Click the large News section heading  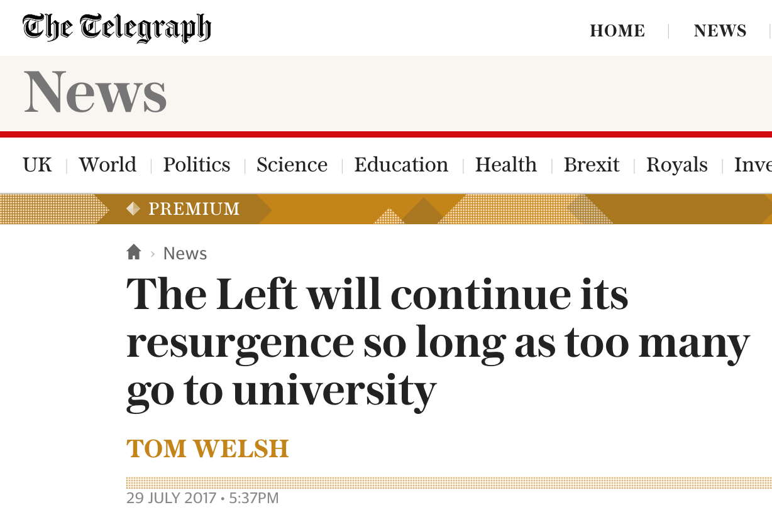(x=95, y=92)
